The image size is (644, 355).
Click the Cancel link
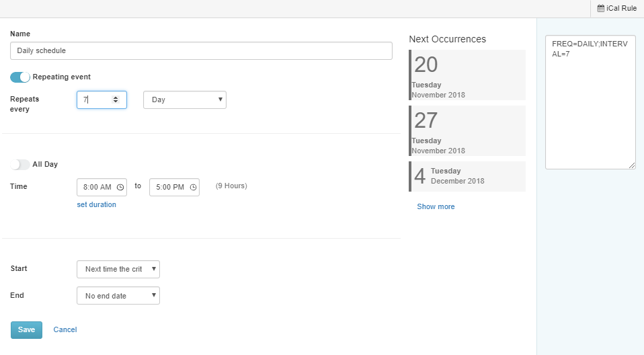coord(65,329)
